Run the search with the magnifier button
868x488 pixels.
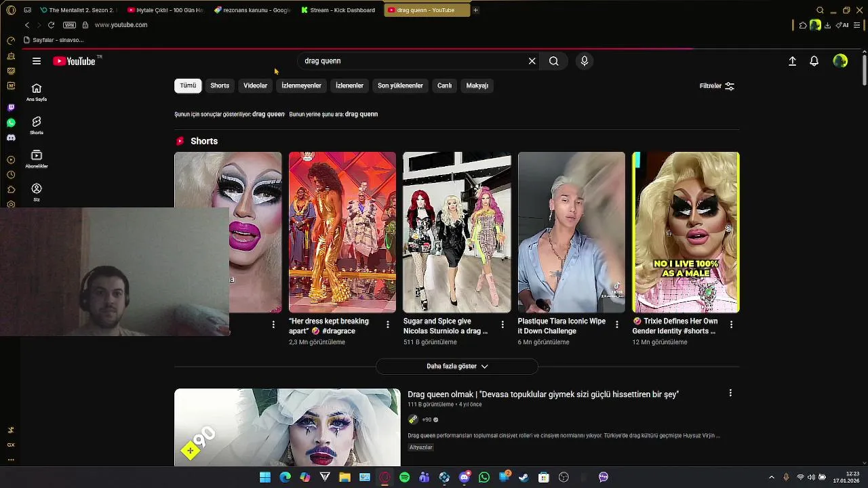554,61
